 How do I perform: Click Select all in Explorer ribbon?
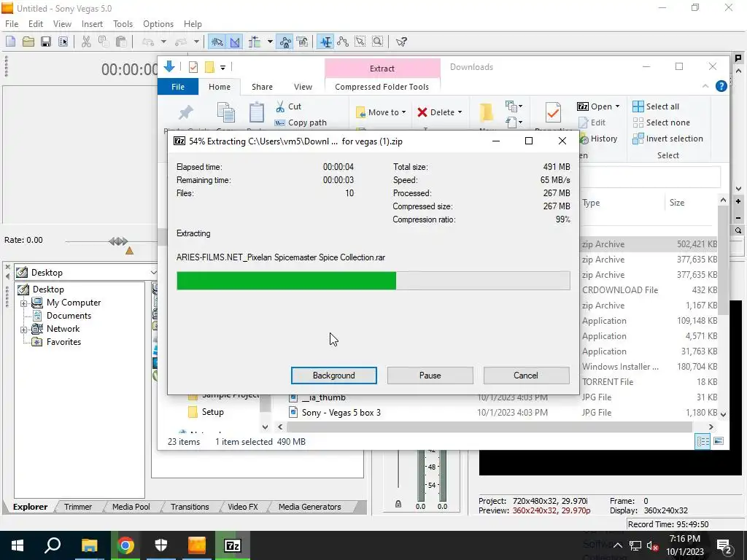656,106
